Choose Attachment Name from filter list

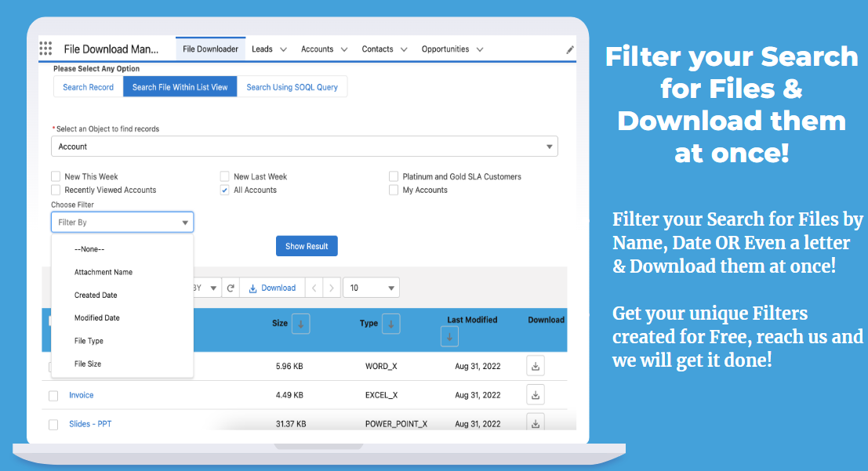point(104,272)
